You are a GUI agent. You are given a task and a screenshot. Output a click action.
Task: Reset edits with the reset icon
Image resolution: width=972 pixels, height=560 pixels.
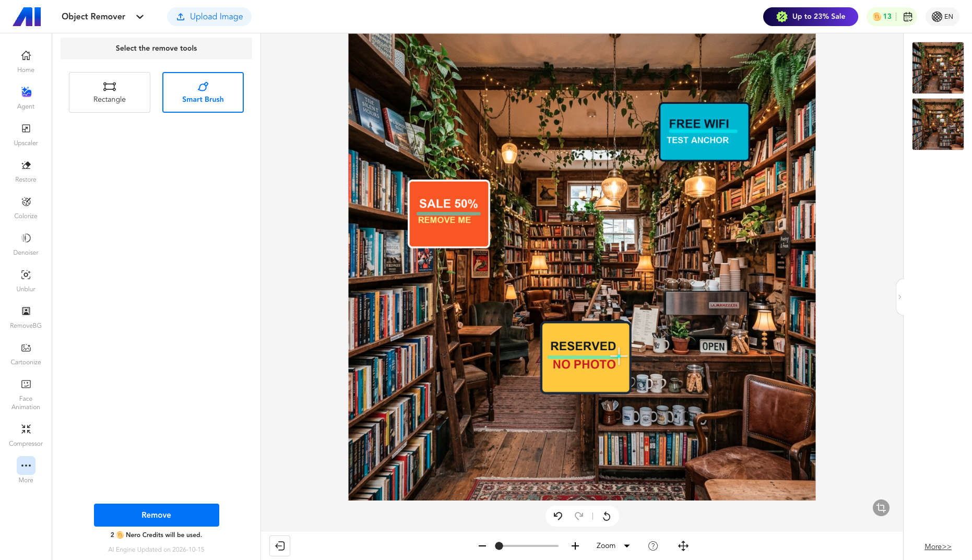click(607, 516)
